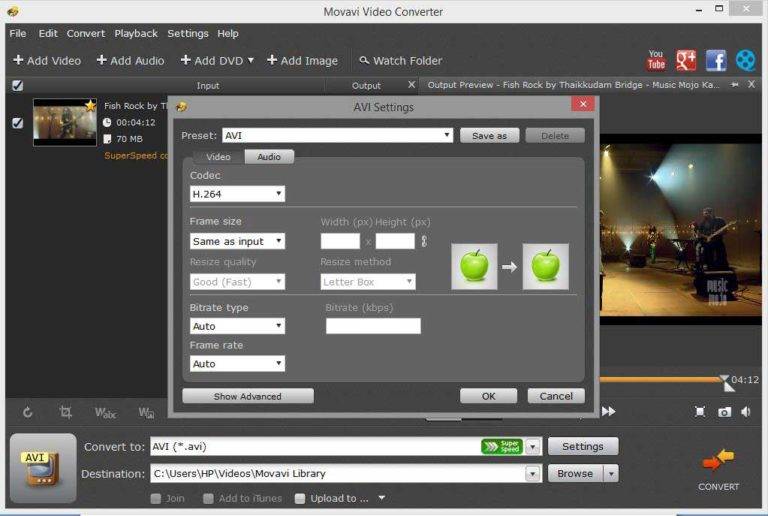Click the Bitrate (kbps) input field
This screenshot has height=516, width=768.
point(373,326)
